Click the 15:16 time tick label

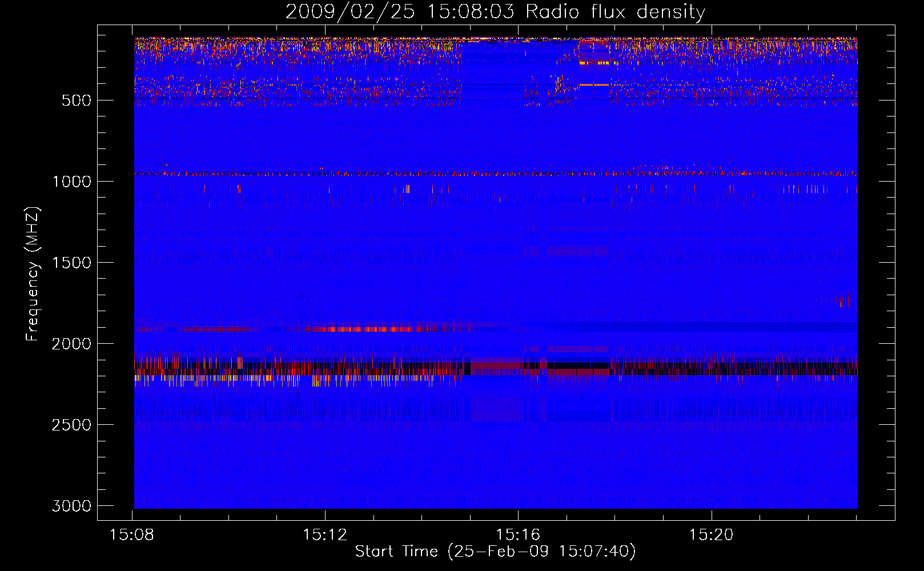pyautogui.click(x=518, y=535)
